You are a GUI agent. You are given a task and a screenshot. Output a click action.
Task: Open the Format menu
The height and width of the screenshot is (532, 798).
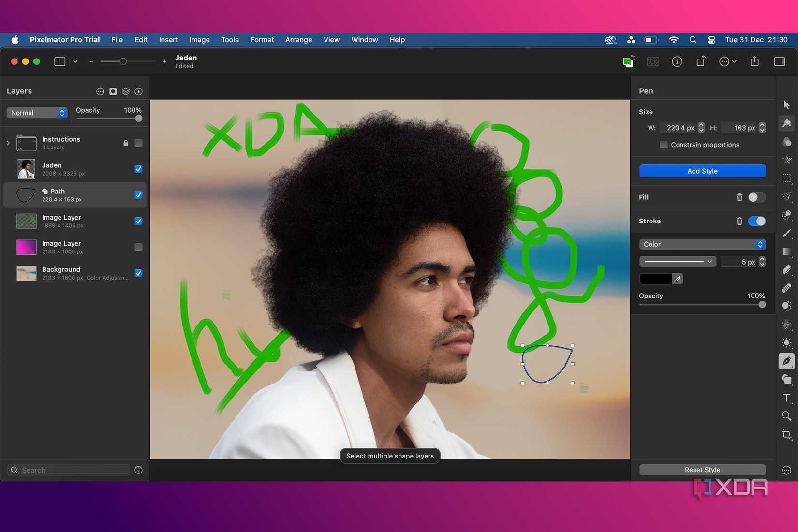pyautogui.click(x=262, y=40)
